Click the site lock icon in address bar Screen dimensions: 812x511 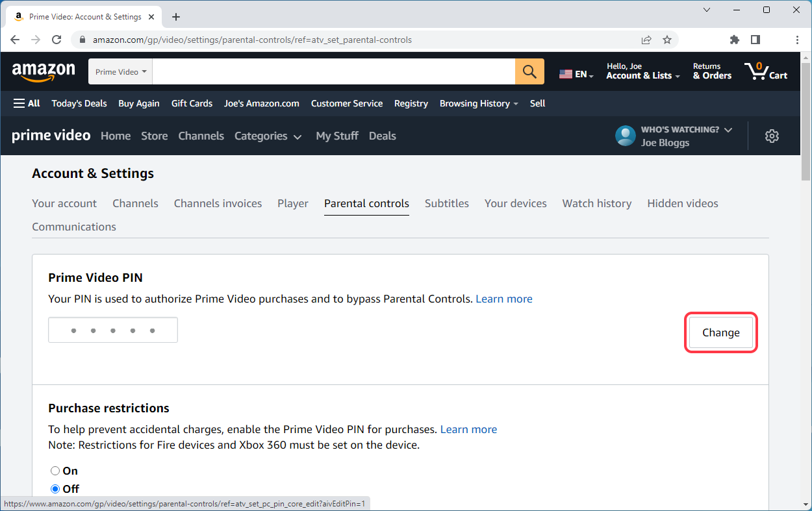[x=82, y=40]
